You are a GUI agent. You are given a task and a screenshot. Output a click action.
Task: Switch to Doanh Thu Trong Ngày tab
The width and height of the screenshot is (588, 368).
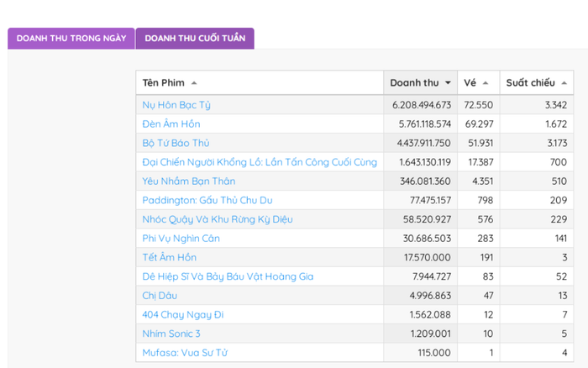pyautogui.click(x=71, y=39)
